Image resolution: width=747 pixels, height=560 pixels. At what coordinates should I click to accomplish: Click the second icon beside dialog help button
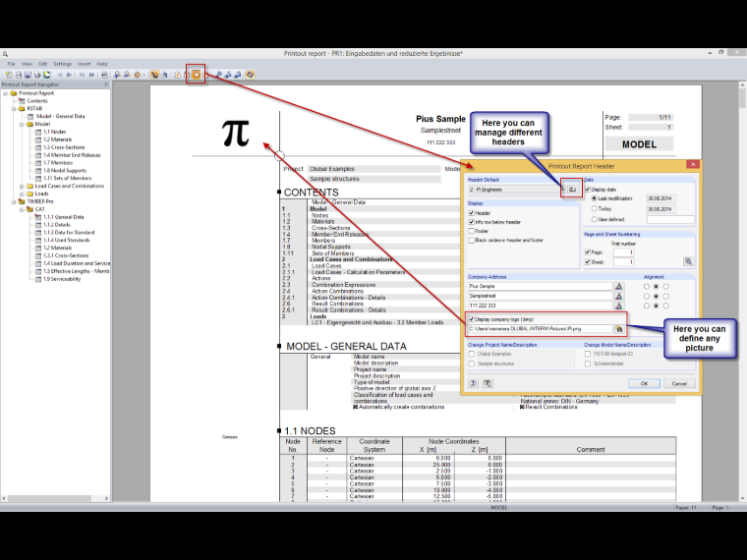(x=488, y=383)
